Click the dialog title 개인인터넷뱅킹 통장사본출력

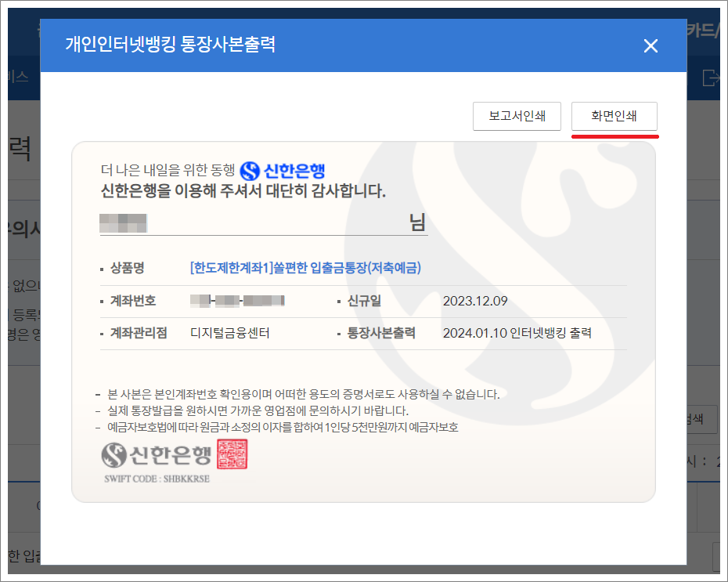pyautogui.click(x=170, y=44)
